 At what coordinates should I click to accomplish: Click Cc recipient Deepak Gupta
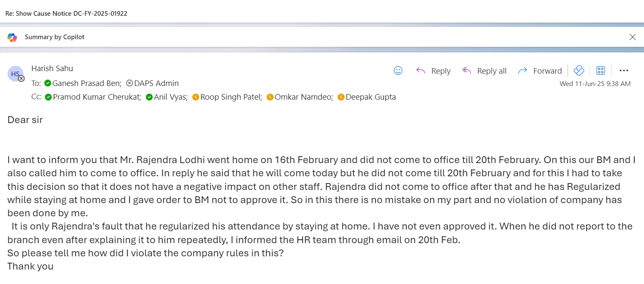tap(371, 97)
